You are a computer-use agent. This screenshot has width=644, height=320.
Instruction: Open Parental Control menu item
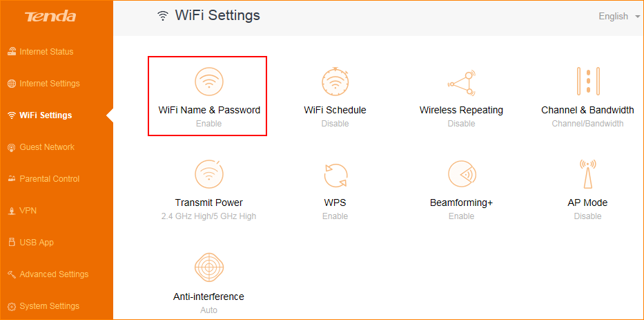coord(49,179)
